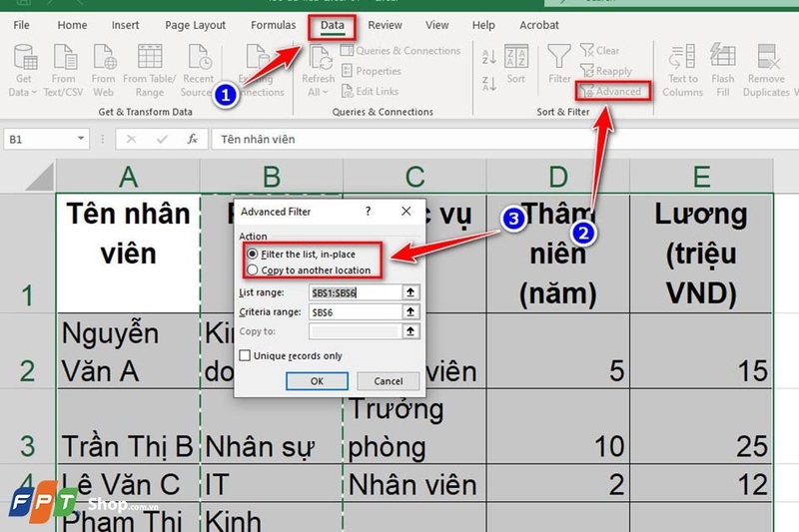
Task: Select column D header
Action: pos(558,176)
